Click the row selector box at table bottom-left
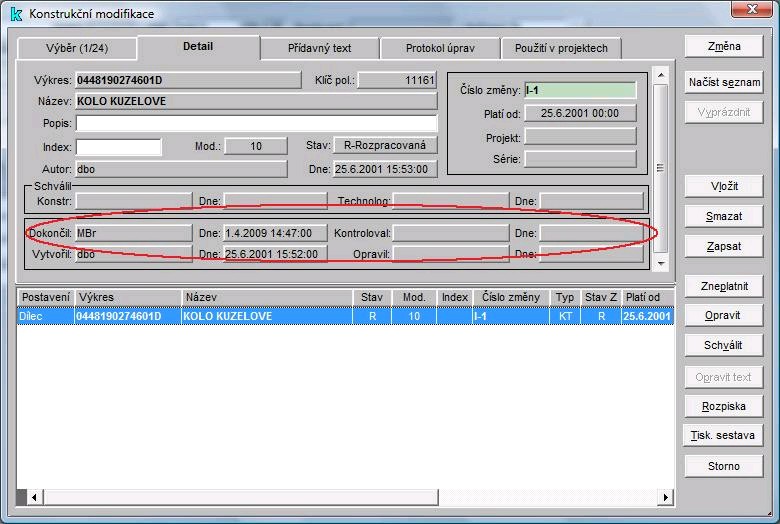 (x=21, y=497)
